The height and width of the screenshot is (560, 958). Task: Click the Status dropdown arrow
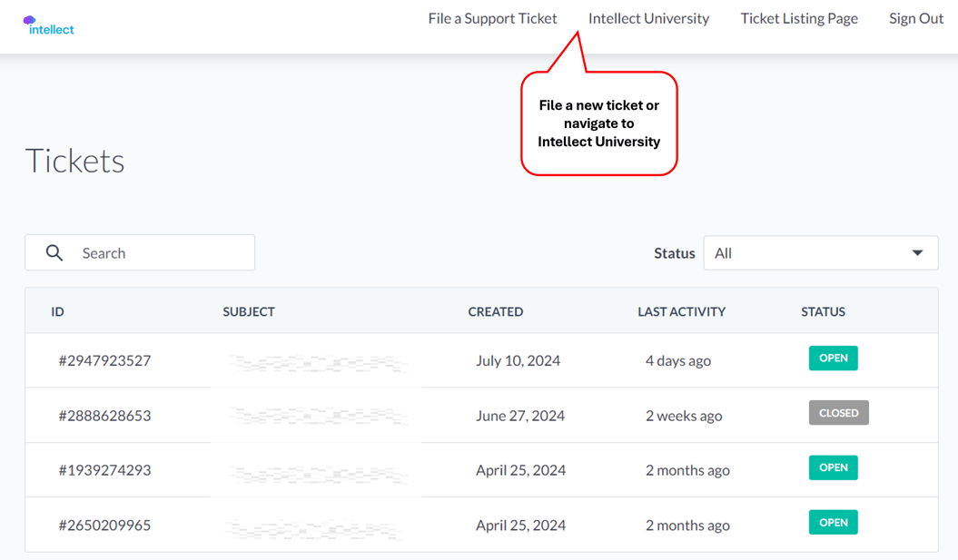coord(917,253)
